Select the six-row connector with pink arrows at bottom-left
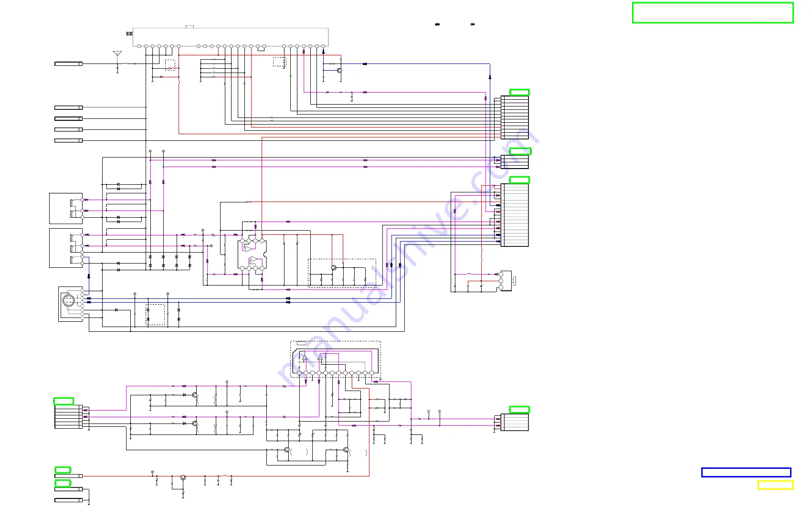The image size is (812, 508). click(x=68, y=417)
